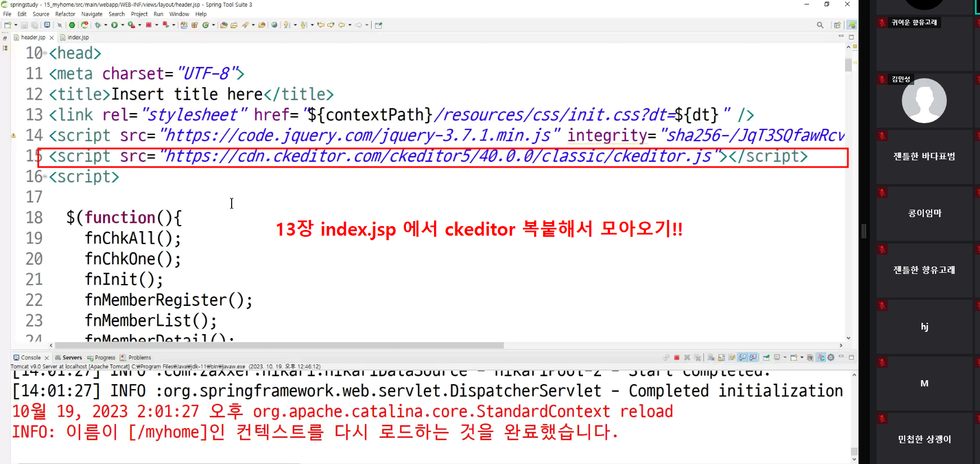This screenshot has height=464, width=980.
Task: Click the New file toolbar icon
Action: click(x=7, y=25)
